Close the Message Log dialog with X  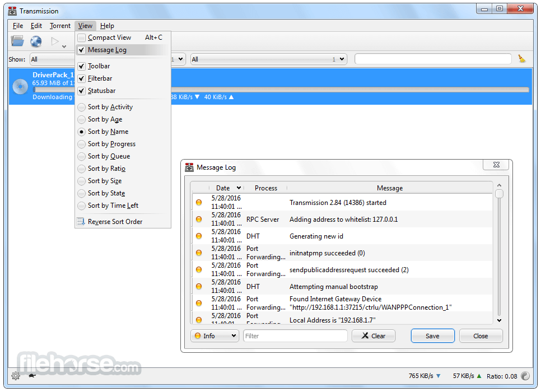click(x=496, y=165)
